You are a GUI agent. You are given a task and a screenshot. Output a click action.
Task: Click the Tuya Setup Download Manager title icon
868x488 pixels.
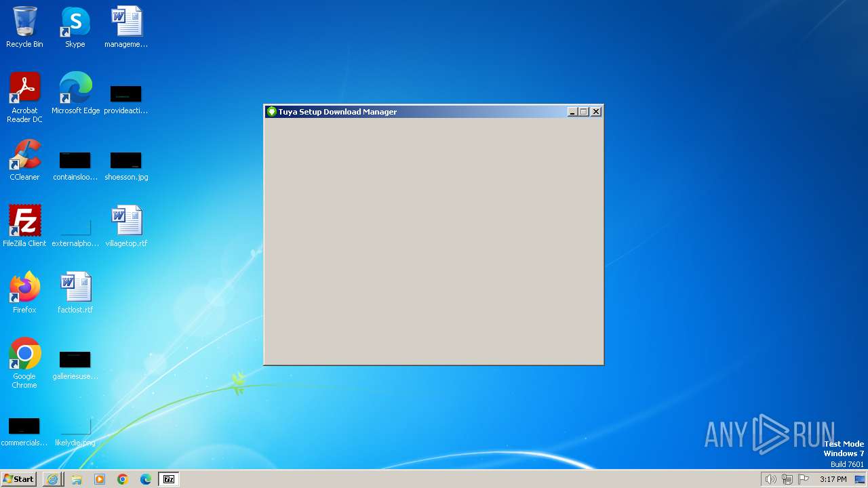pos(271,112)
